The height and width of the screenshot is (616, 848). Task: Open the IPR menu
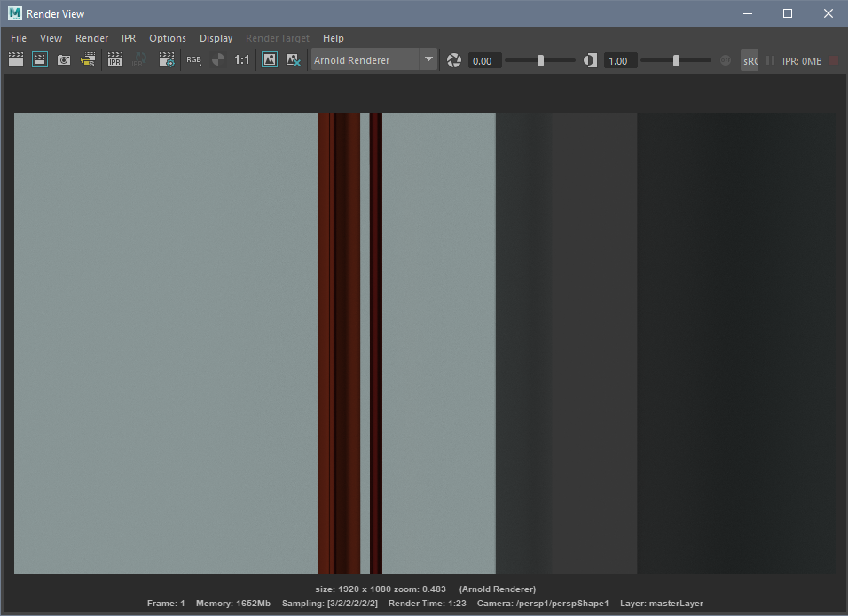[128, 38]
